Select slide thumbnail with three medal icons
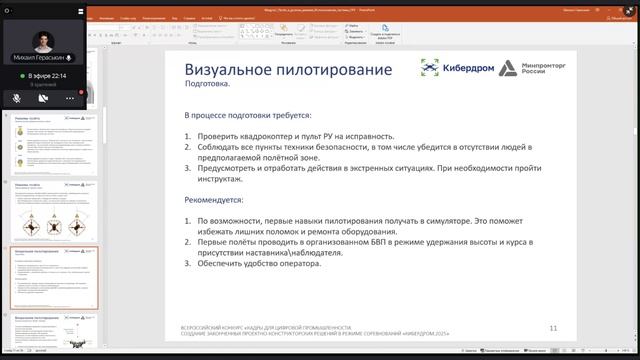The width and height of the screenshot is (640, 360). (x=54, y=144)
